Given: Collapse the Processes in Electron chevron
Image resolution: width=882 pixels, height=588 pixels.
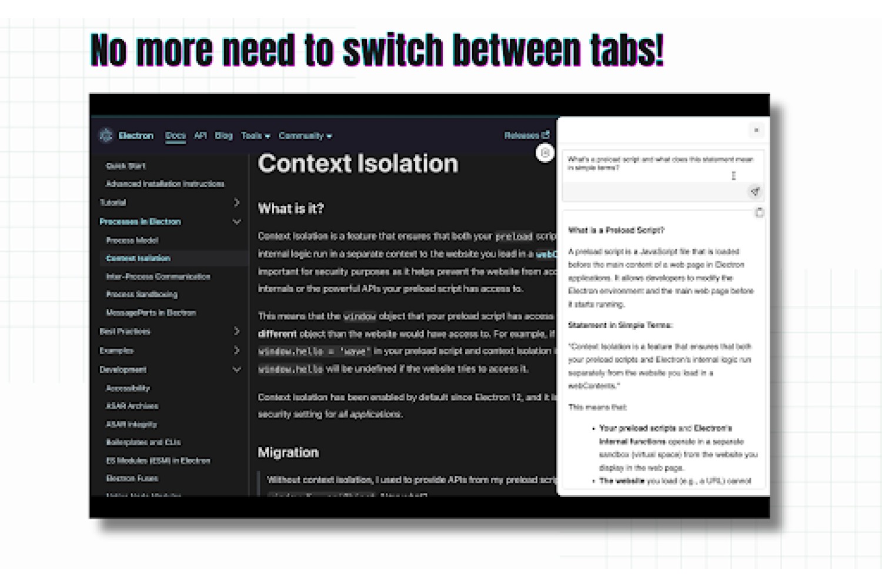Looking at the screenshot, I should (236, 222).
